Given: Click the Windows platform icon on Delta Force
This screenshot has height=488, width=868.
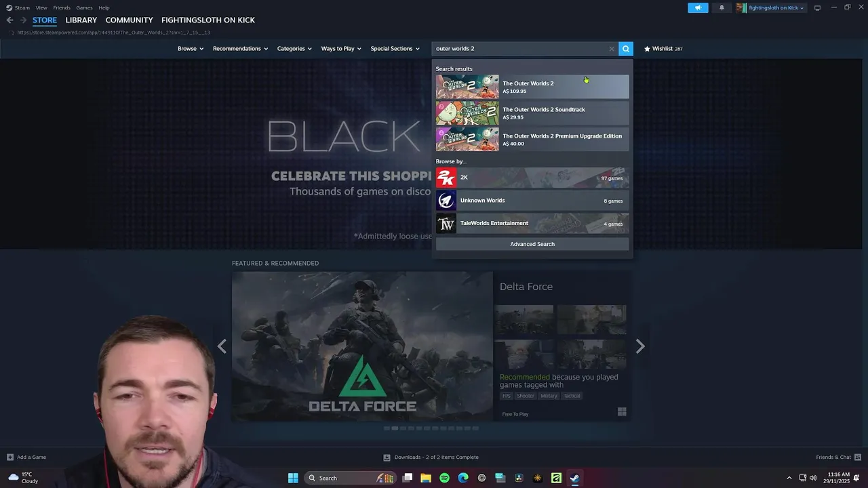Looking at the screenshot, I should tap(622, 412).
